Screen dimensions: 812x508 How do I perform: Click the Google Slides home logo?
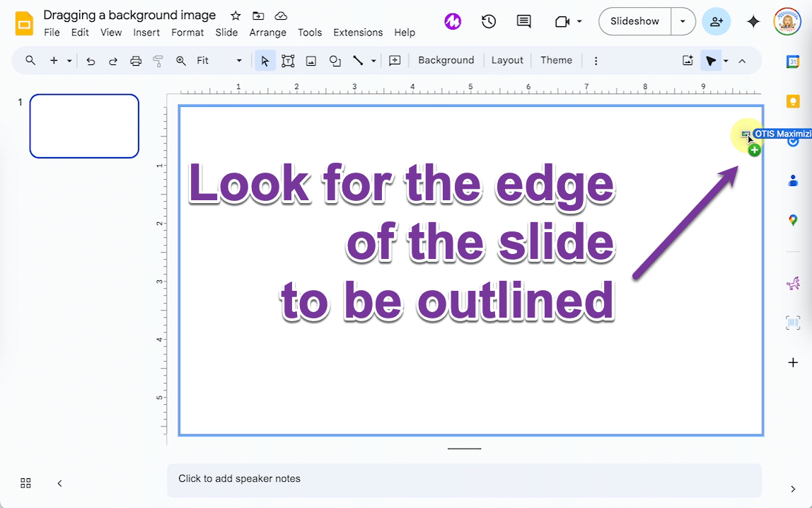pos(24,23)
